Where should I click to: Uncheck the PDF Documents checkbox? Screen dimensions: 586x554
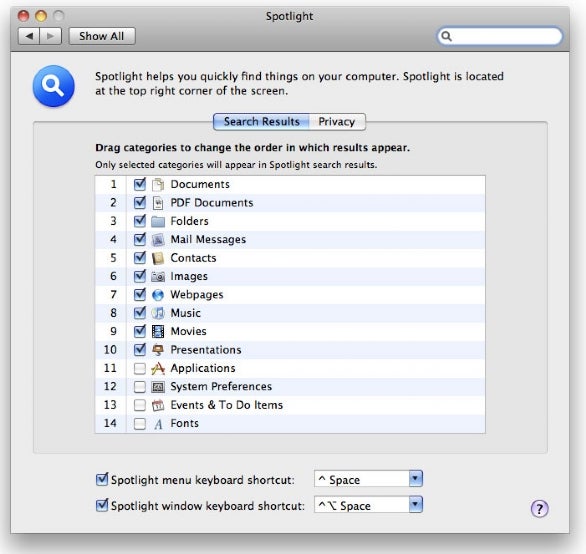[x=140, y=202]
